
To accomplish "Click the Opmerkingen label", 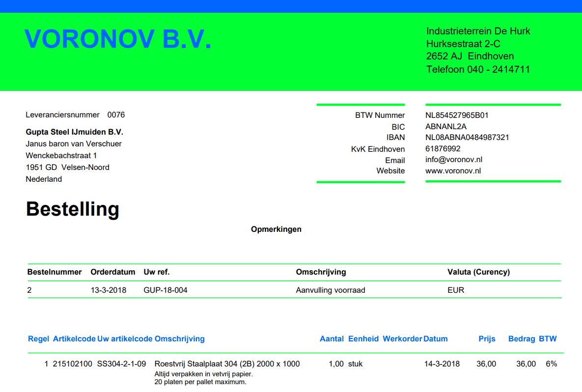I will pyautogui.click(x=276, y=229).
